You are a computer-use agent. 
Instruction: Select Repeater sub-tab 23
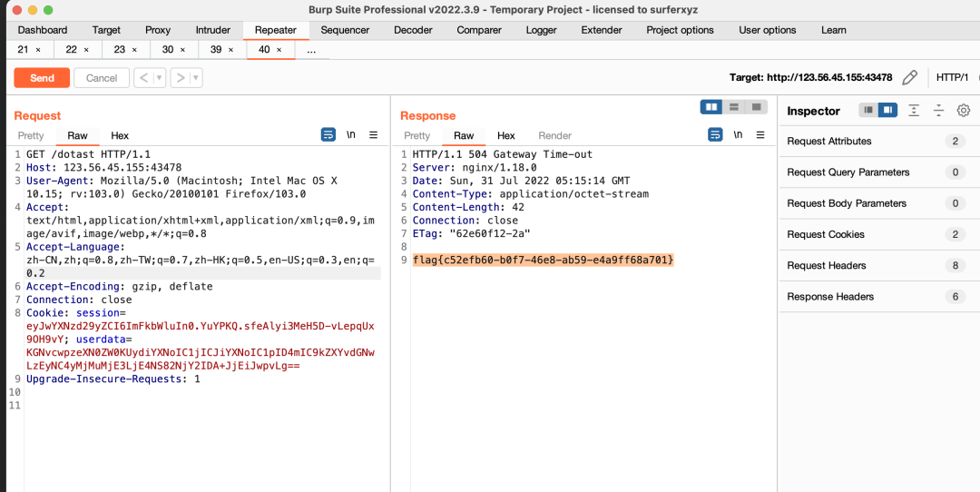[120, 49]
